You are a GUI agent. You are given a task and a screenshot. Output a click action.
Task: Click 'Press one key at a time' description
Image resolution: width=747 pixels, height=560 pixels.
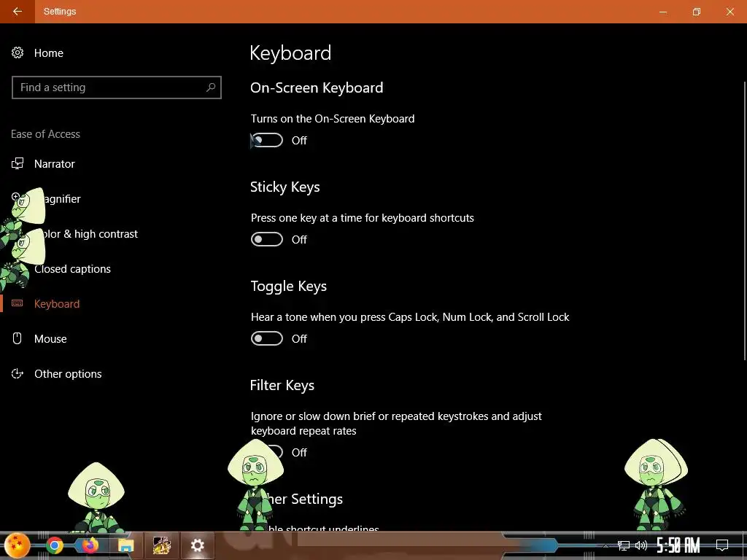point(363,217)
